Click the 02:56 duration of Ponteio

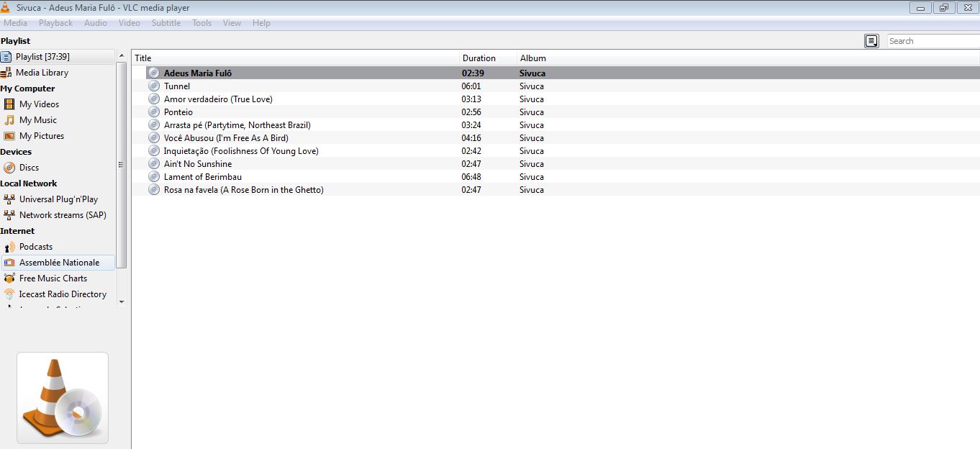click(x=471, y=112)
